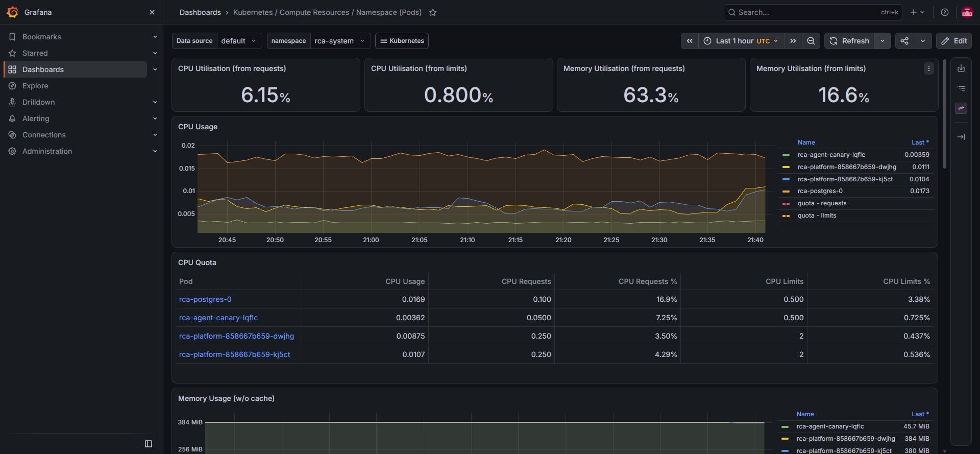Shift time range forward

793,41
